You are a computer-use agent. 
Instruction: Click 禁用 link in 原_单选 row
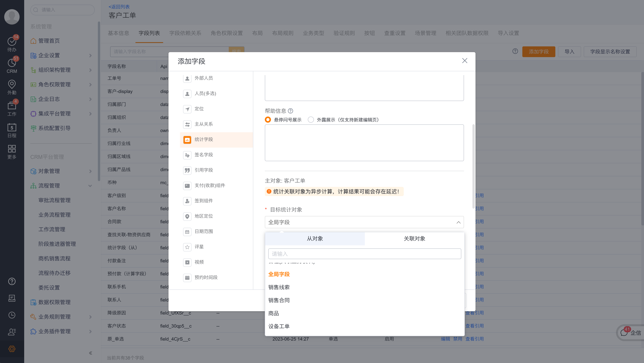(x=457, y=339)
